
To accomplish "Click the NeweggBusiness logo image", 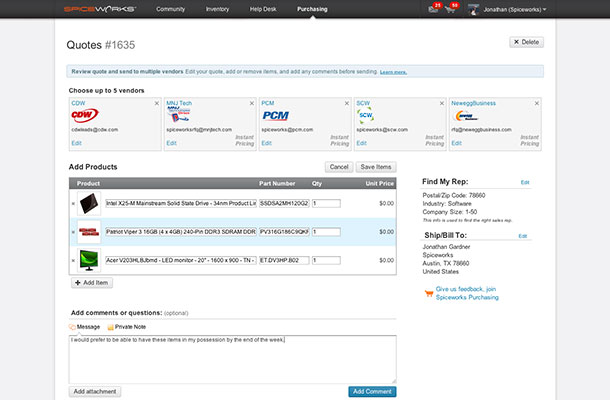I will [x=465, y=116].
